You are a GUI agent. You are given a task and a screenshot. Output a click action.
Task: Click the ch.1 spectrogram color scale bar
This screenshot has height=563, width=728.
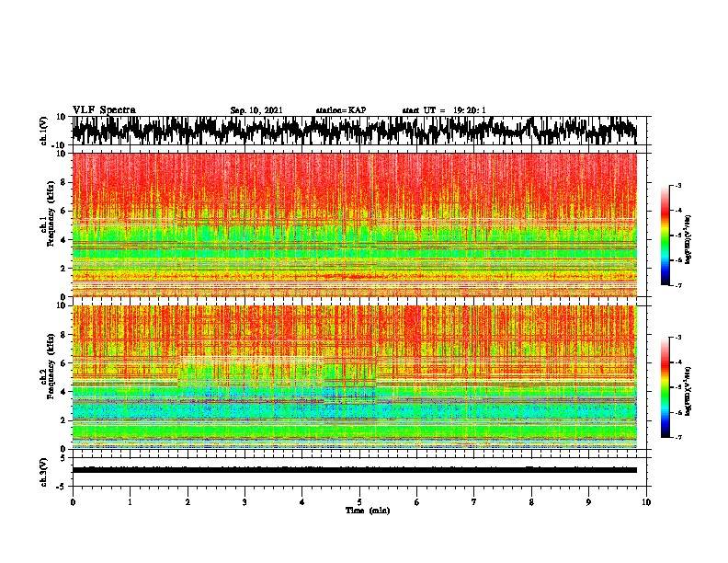coord(665,236)
